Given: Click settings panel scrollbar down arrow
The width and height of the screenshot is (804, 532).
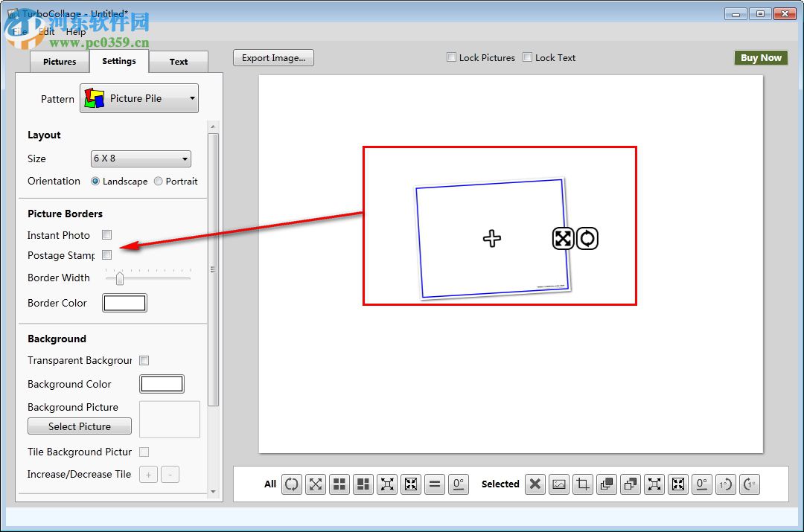Looking at the screenshot, I should coord(214,492).
